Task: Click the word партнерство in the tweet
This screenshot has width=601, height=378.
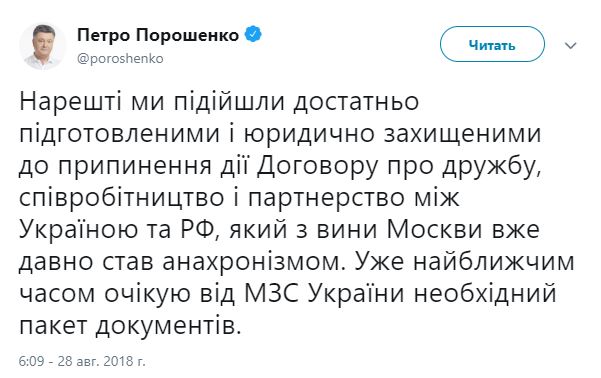Action: click(x=326, y=200)
